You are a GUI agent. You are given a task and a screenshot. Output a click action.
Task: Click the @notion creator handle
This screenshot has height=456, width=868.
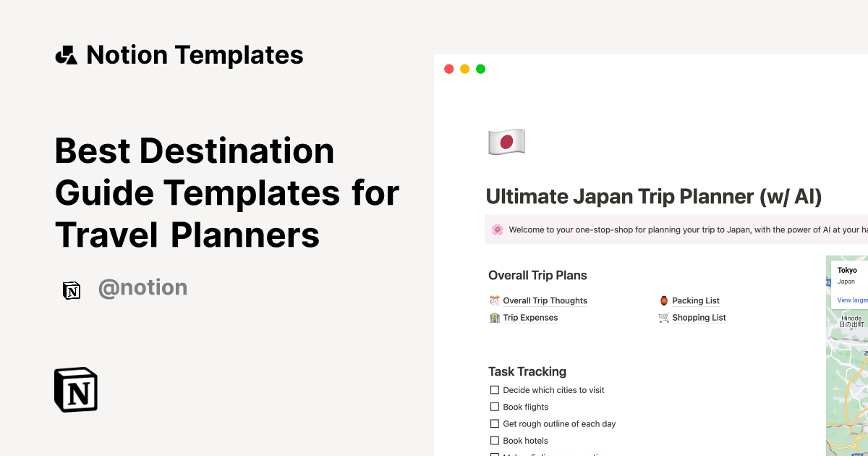pos(142,287)
